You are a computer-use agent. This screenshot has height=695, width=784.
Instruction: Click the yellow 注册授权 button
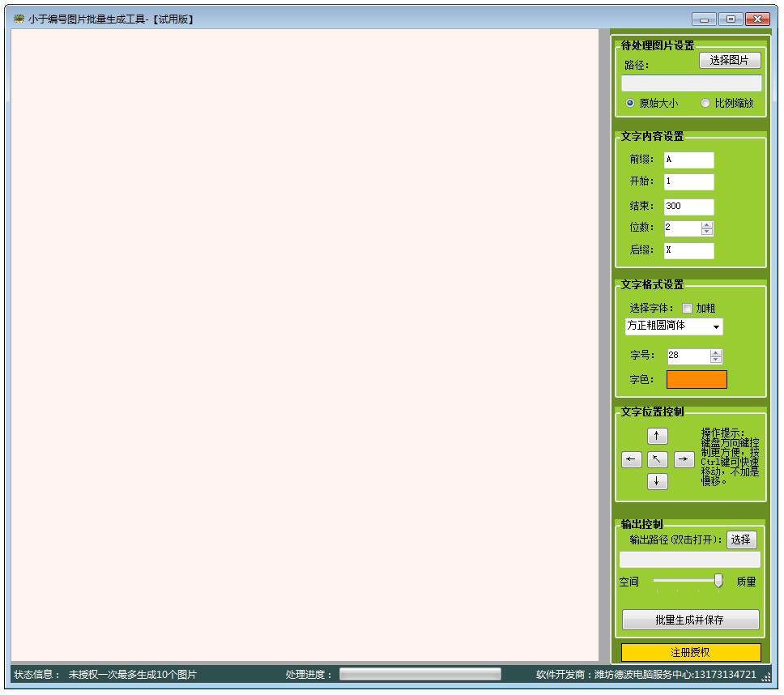coord(691,652)
